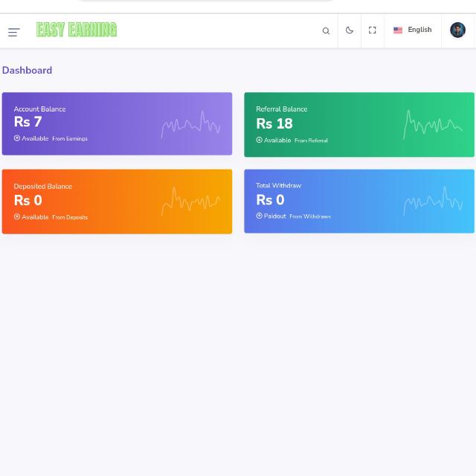
Task: Click arrow icon beside Available From Deposits
Action: (x=17, y=216)
